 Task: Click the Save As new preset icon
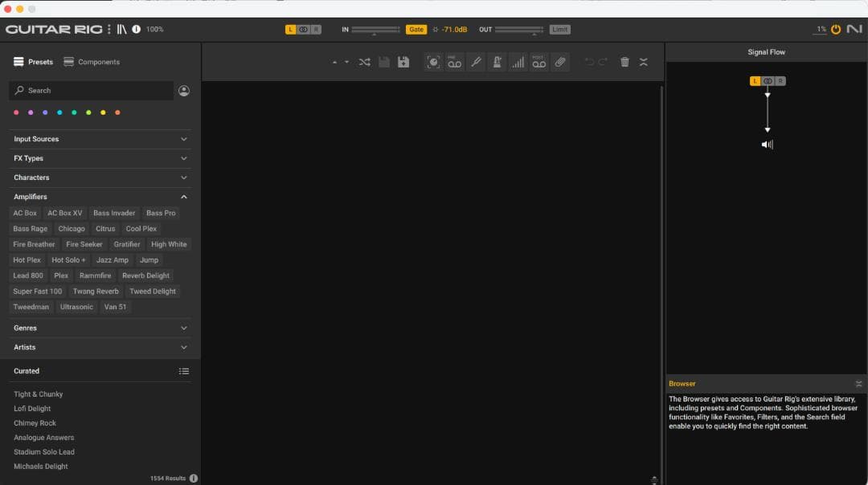pos(403,63)
